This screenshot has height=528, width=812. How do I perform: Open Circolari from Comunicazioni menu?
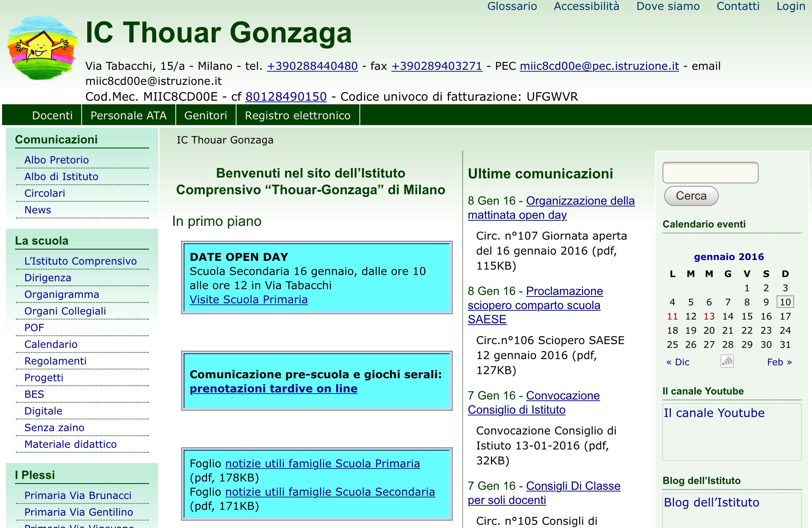click(x=44, y=193)
